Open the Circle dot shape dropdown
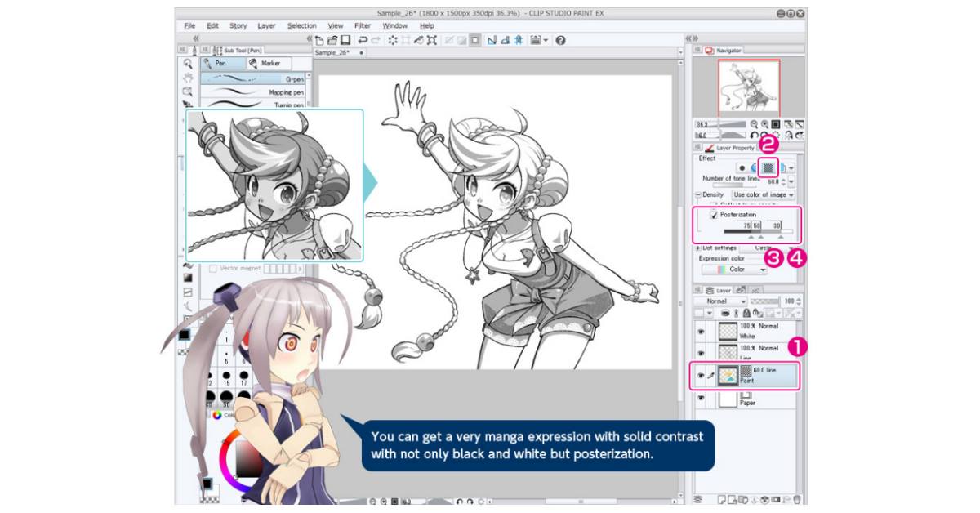Screen dimensions: 980x513 pos(768,248)
